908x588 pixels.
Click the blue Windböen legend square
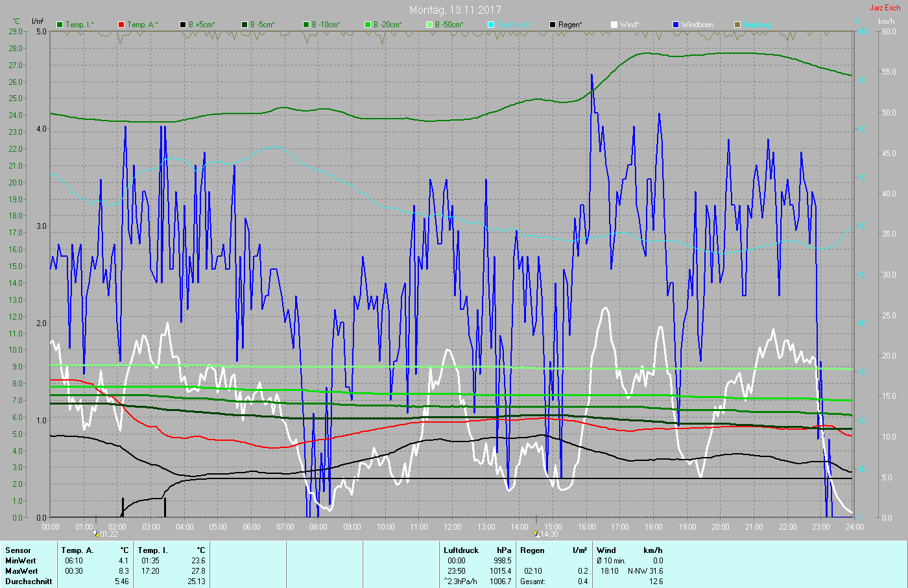point(676,25)
